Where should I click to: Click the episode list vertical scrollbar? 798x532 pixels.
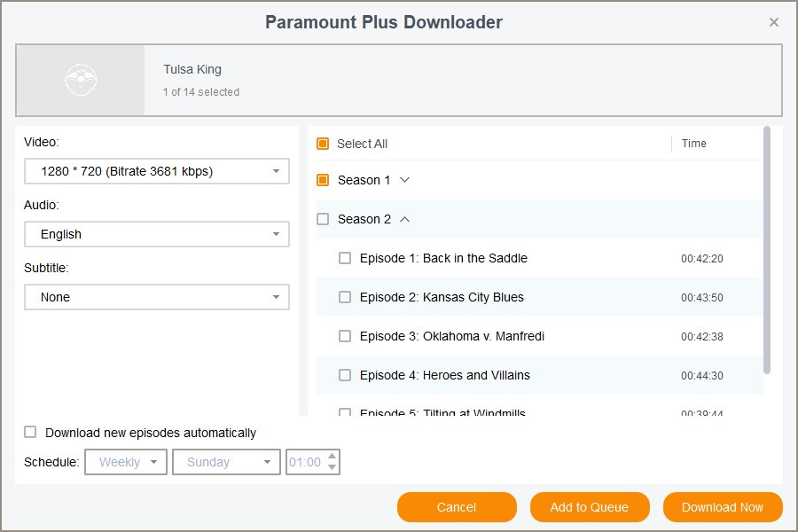pyautogui.click(x=767, y=250)
